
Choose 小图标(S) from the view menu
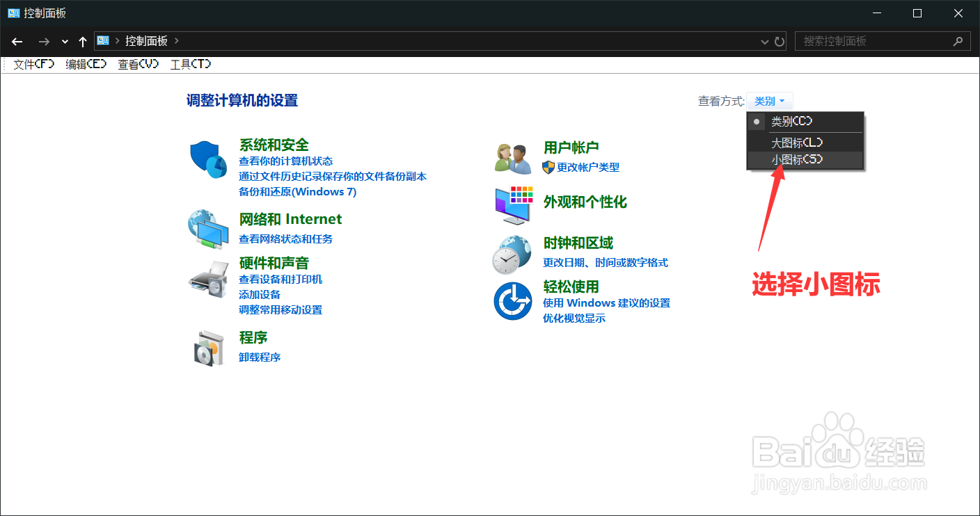pos(805,160)
